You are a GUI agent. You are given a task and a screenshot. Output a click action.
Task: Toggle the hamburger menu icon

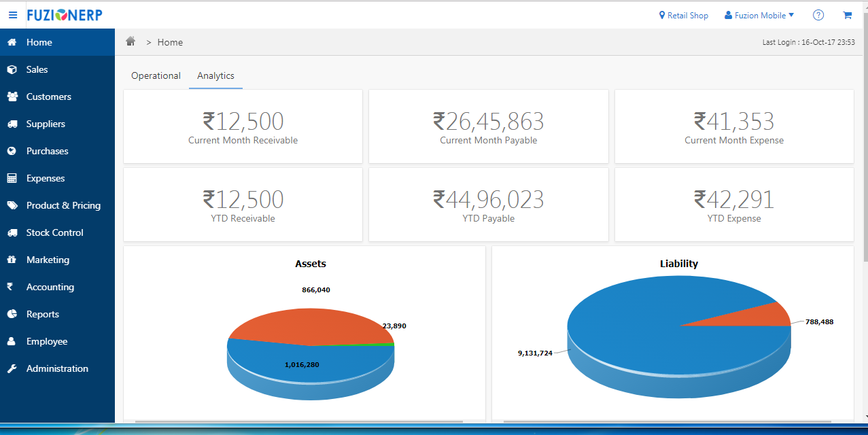(13, 15)
